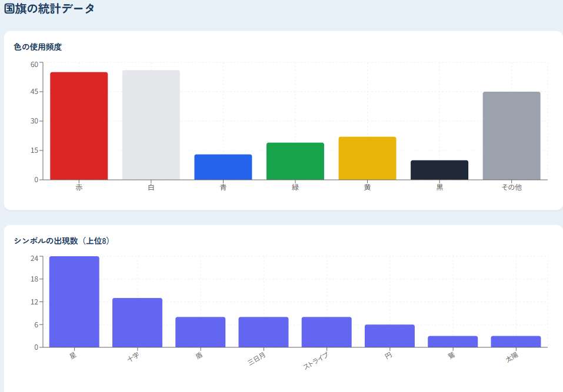Select the green 緑 bar
The image size is (563, 392).
(295, 161)
